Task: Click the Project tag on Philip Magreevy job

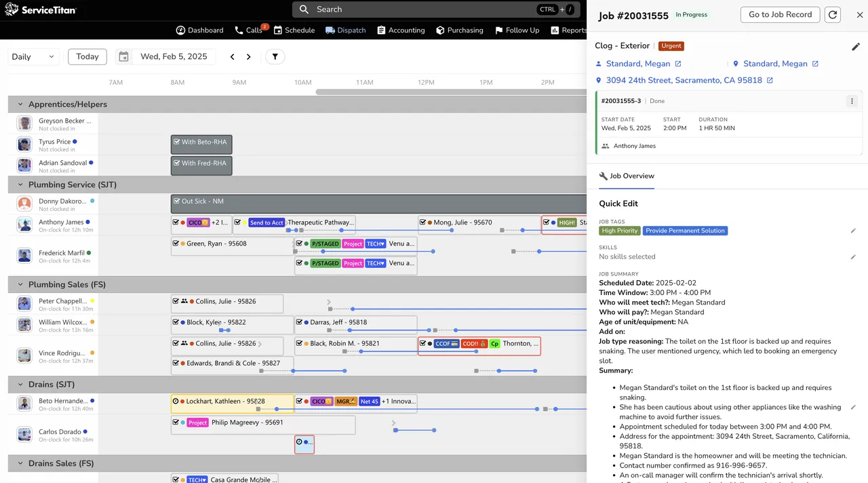Action: (197, 423)
